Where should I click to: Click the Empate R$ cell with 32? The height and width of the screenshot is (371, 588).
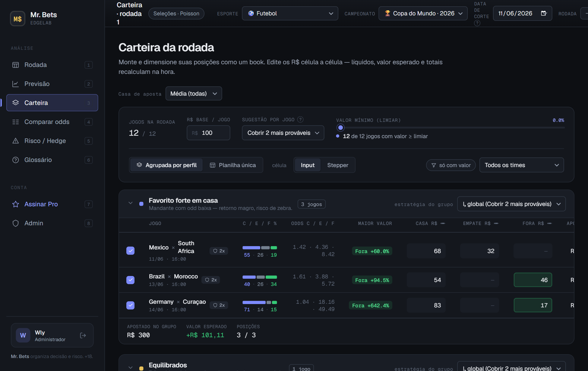[x=479, y=251]
